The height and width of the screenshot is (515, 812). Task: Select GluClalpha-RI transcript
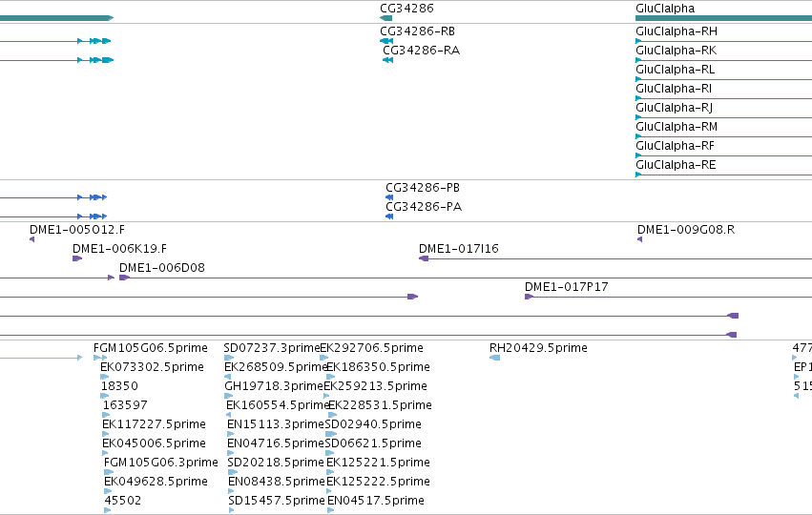(x=674, y=89)
